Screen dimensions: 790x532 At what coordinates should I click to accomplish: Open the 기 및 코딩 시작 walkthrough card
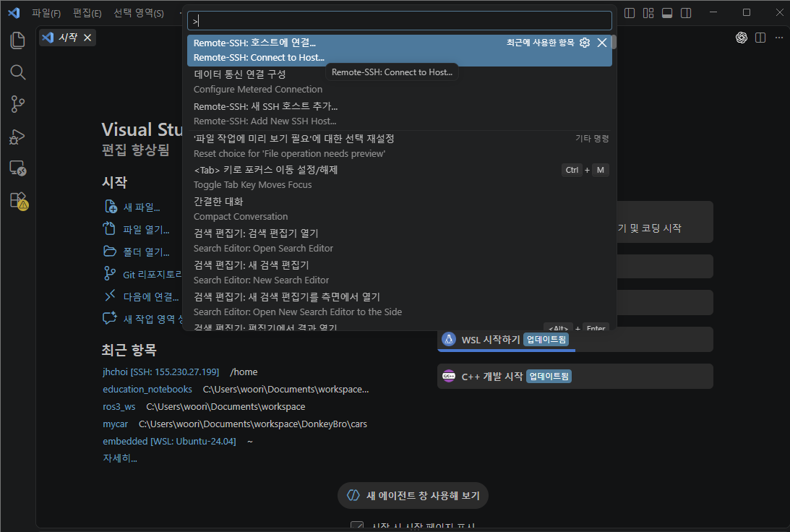(x=665, y=222)
